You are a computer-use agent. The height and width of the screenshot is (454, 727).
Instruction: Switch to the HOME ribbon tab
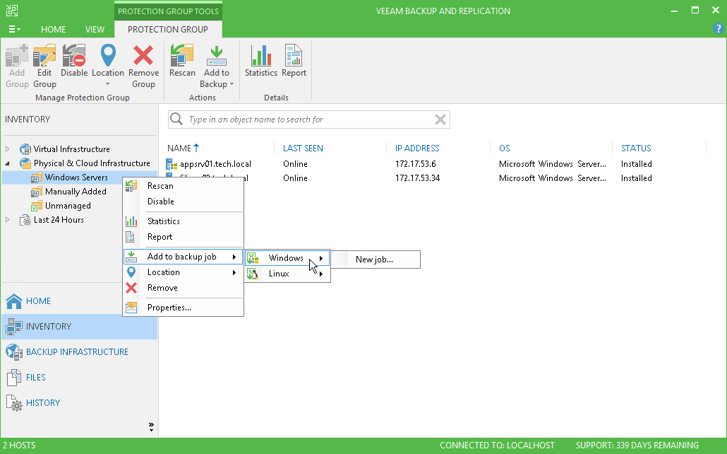[53, 29]
